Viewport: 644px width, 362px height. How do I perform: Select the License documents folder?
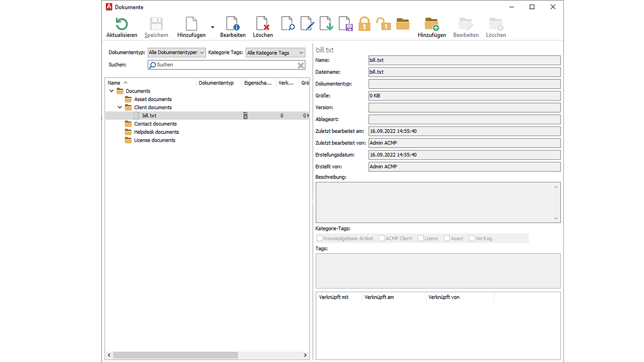[155, 140]
